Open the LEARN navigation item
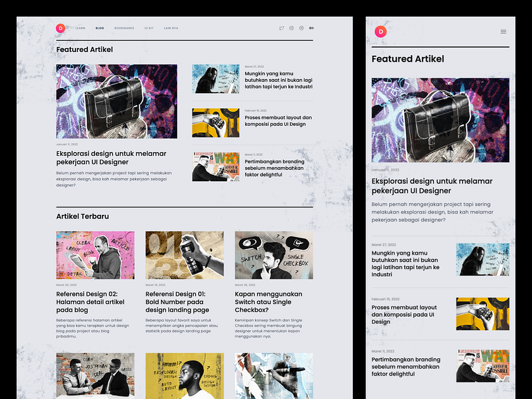The image size is (532, 399). pos(80,28)
